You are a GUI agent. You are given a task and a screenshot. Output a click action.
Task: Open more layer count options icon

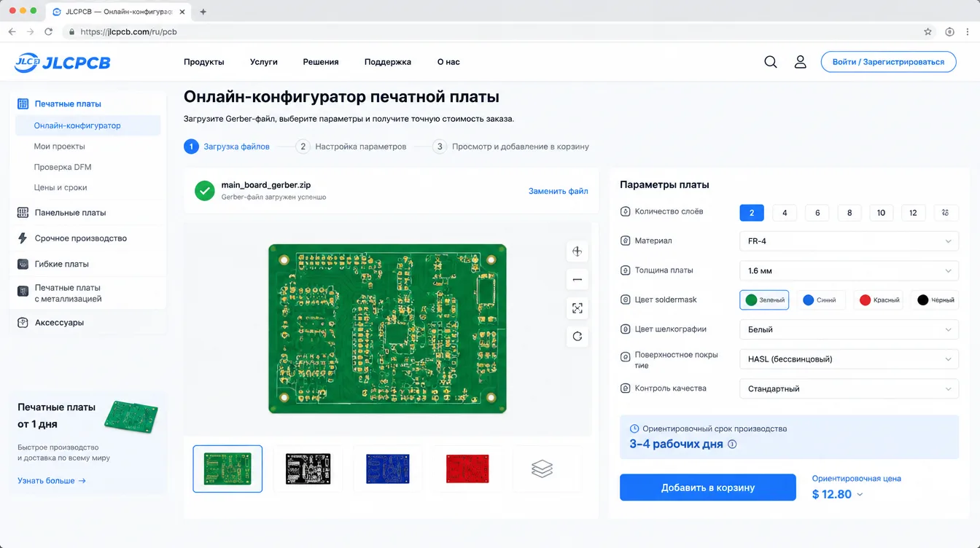(x=946, y=213)
